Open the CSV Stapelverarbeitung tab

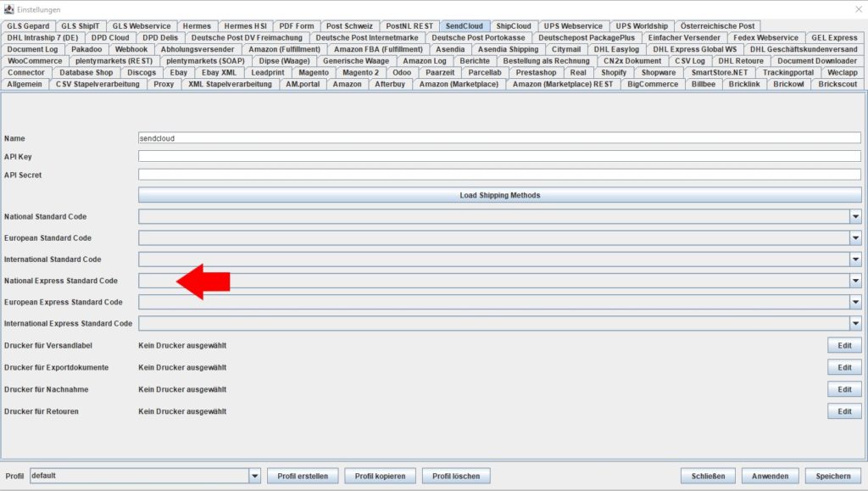coord(97,84)
